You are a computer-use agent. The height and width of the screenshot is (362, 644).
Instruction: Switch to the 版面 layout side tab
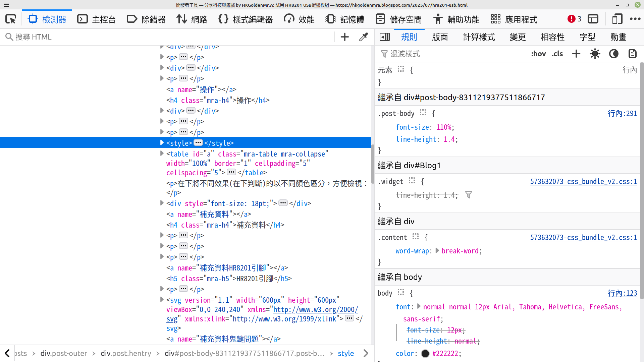tap(440, 37)
